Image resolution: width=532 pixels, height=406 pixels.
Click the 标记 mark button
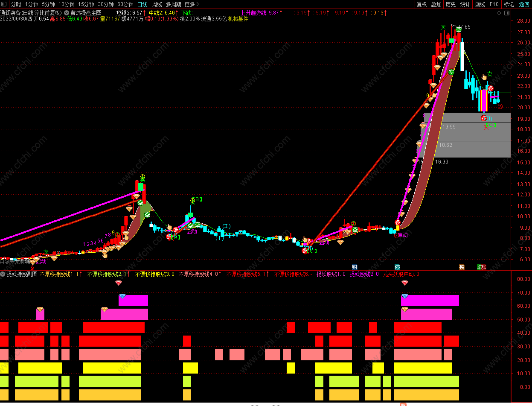[509, 4]
